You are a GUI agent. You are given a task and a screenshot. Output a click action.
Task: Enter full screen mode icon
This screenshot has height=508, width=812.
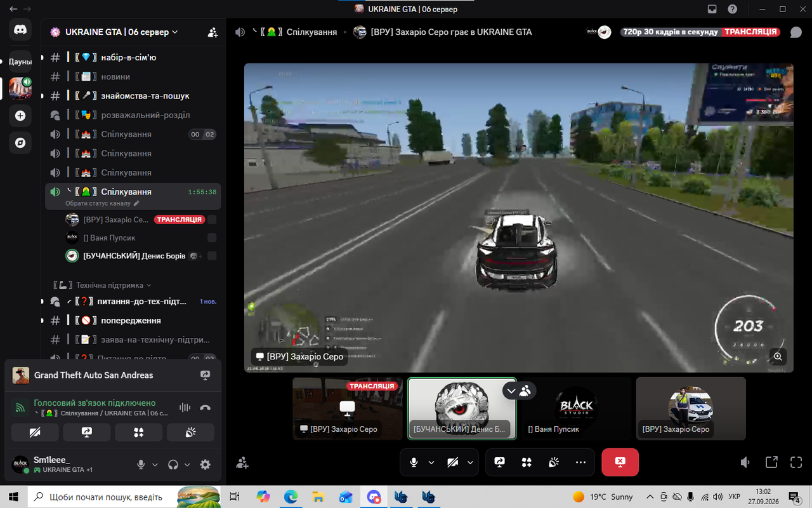pyautogui.click(x=796, y=462)
